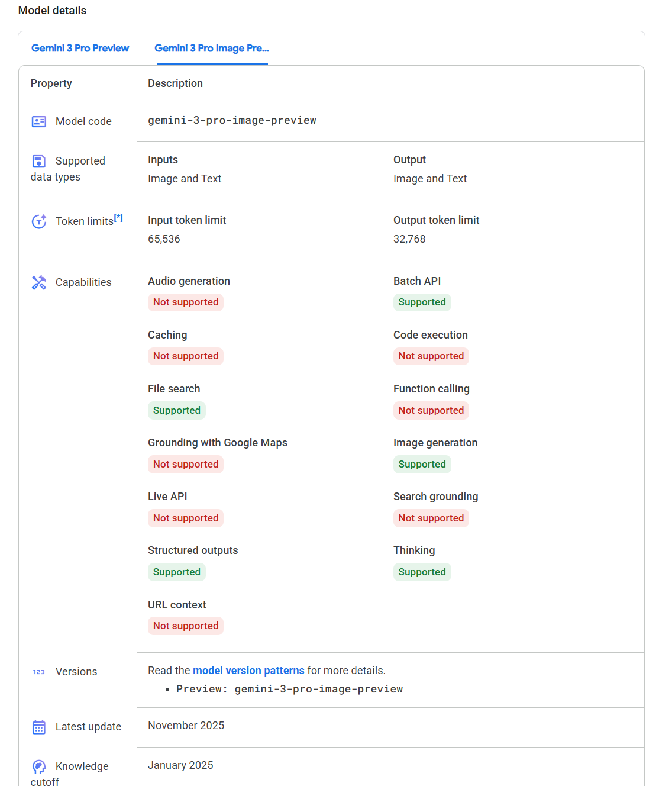Click the Thinking Supported badge
Viewport: 672px width, 786px height.
[x=422, y=572]
